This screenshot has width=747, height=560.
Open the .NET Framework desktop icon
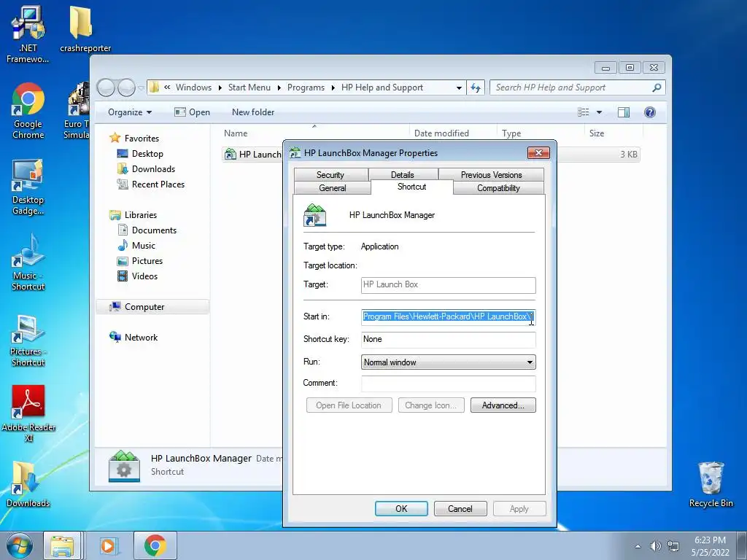(28, 34)
